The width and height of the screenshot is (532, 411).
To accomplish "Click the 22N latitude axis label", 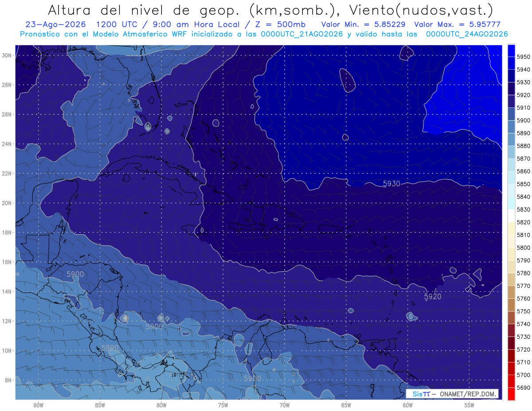I will pyautogui.click(x=7, y=173).
